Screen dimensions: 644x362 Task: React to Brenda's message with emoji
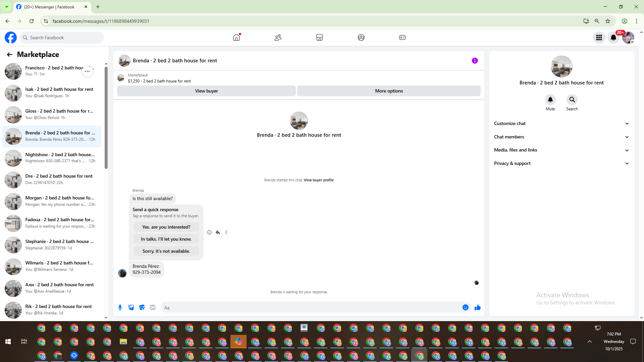[209, 233]
